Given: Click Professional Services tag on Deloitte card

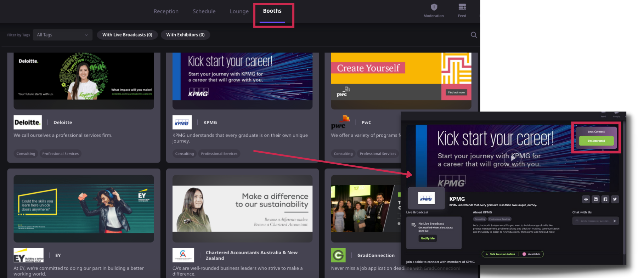Looking at the screenshot, I should [x=61, y=154].
